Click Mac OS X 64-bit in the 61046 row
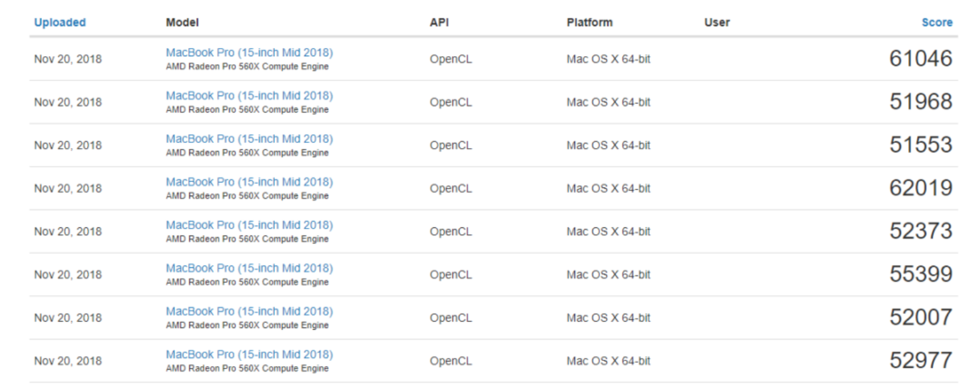980x386 pixels. pyautogui.click(x=608, y=59)
